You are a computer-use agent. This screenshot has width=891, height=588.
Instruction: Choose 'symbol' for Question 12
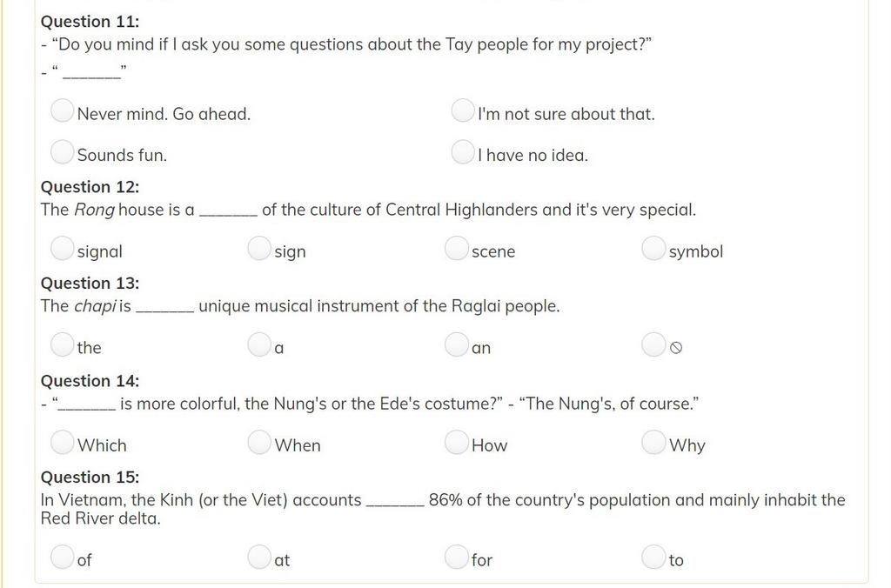point(653,248)
